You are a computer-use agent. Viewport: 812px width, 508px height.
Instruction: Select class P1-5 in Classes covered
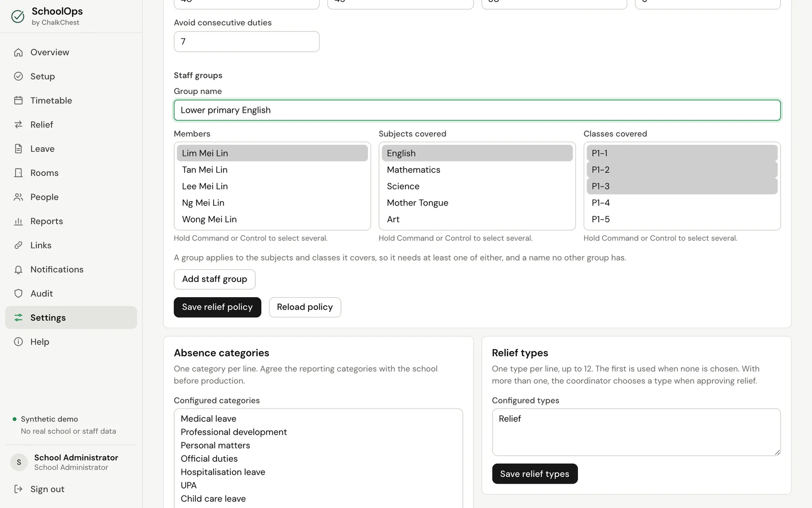pos(682,219)
